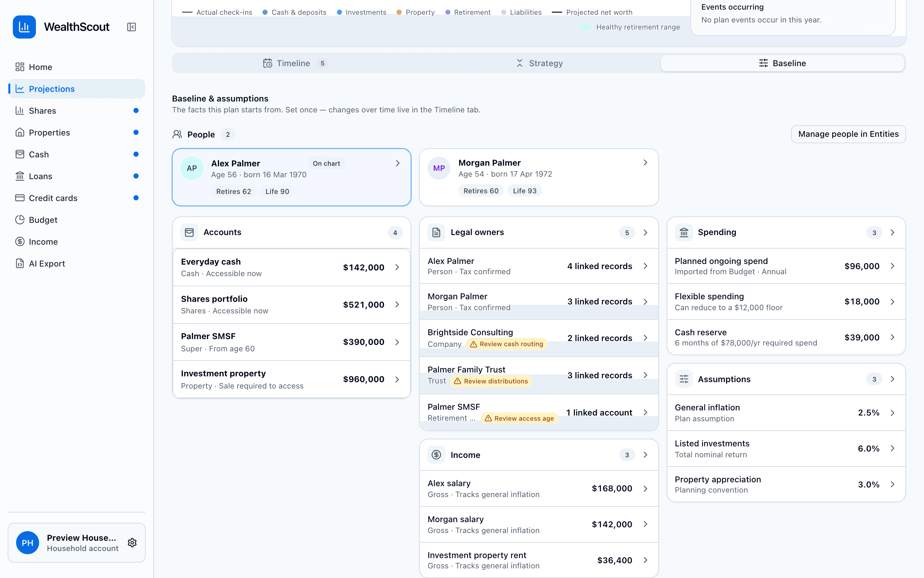
Task: Expand the Assumptions section chevron
Action: click(892, 379)
